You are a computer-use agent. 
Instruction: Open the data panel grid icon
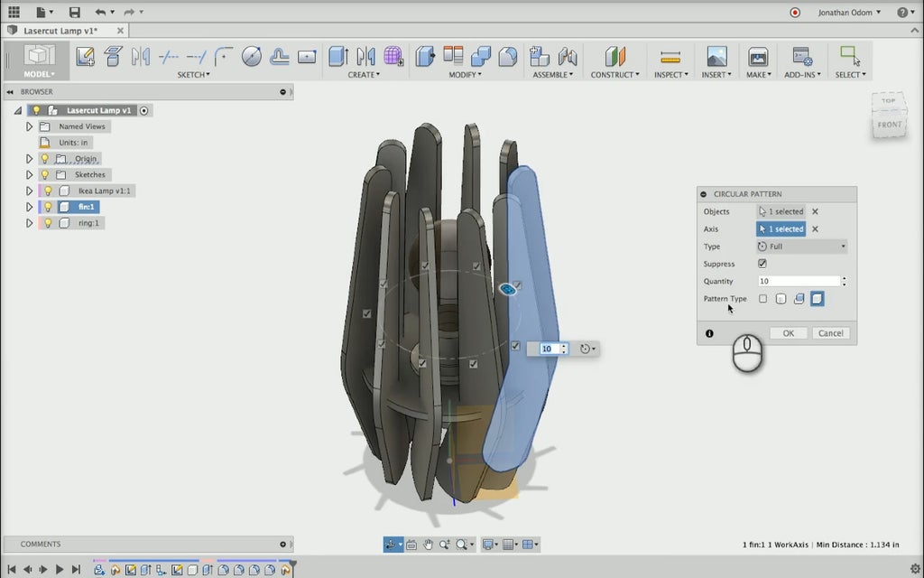click(x=14, y=12)
